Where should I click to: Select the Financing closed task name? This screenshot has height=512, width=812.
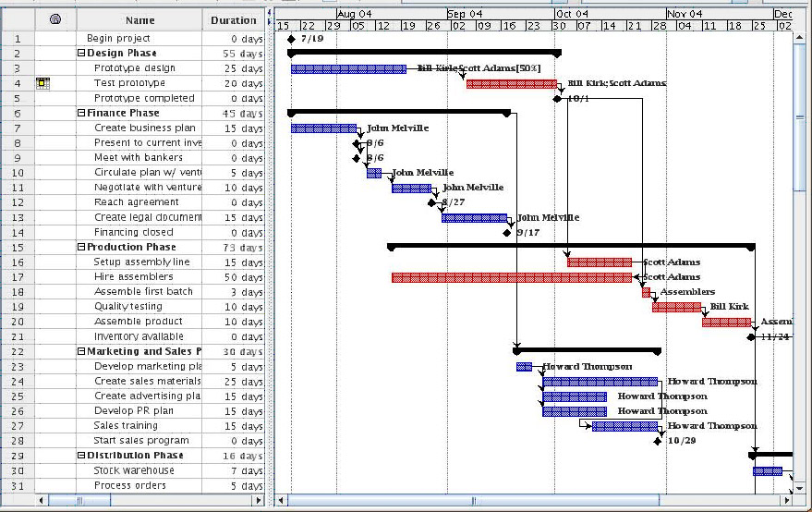[x=134, y=232]
